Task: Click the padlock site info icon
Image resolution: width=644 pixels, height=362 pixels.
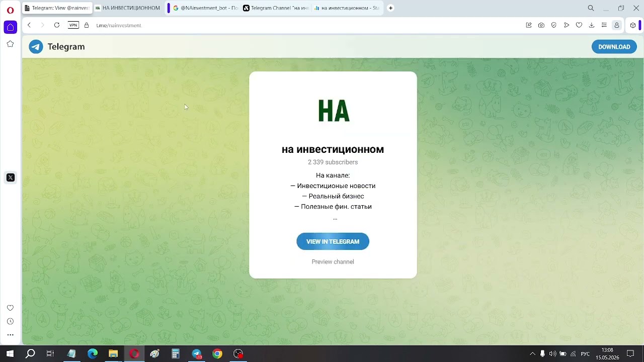Action: click(x=87, y=25)
